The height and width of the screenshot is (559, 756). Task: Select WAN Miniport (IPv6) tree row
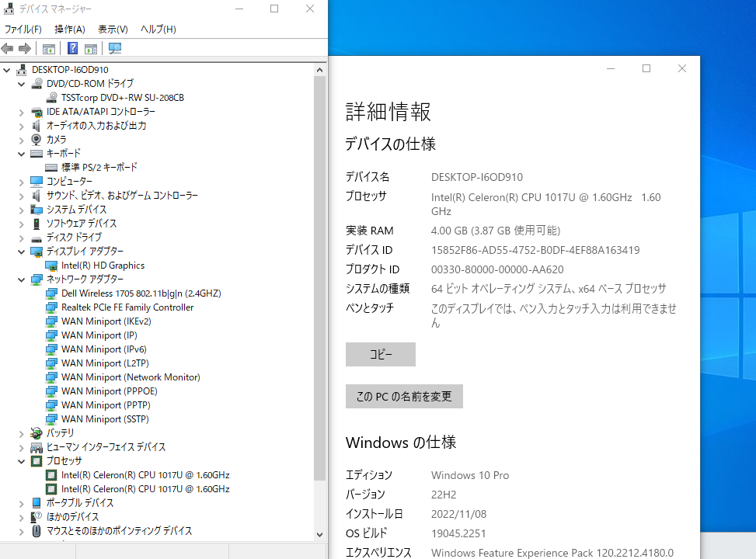(x=103, y=349)
